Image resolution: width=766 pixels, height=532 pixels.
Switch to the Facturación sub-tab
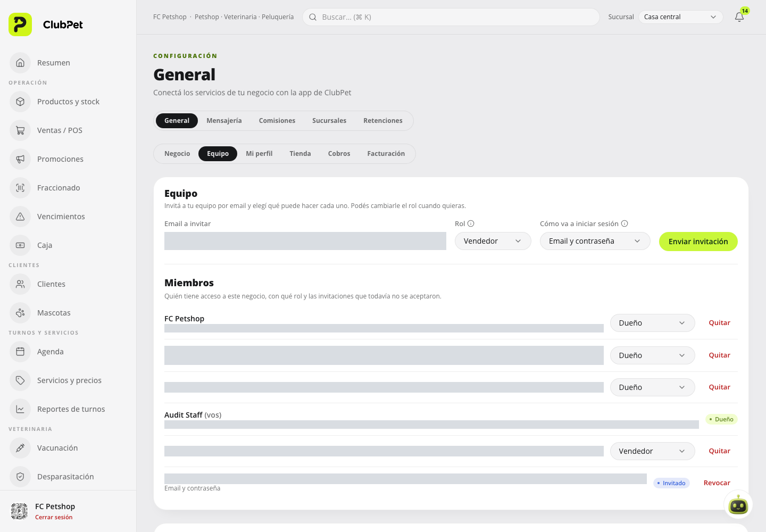386,154
